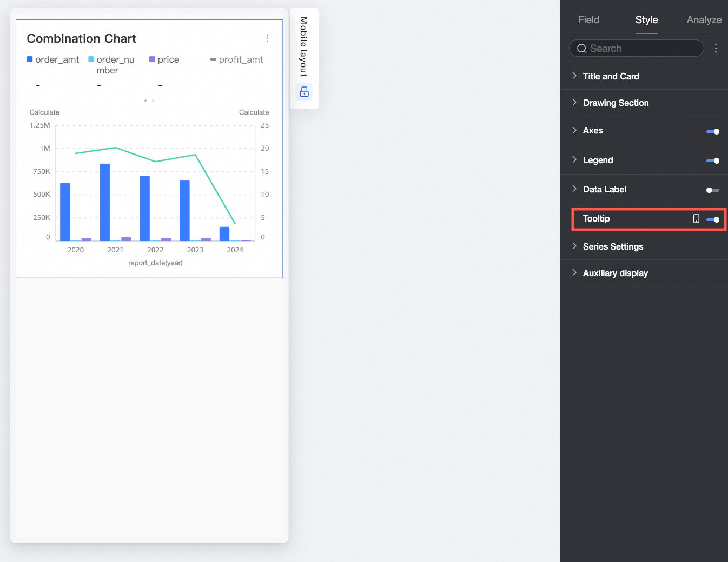Click the legend pagination dots
This screenshot has width=728, height=562.
click(x=149, y=101)
